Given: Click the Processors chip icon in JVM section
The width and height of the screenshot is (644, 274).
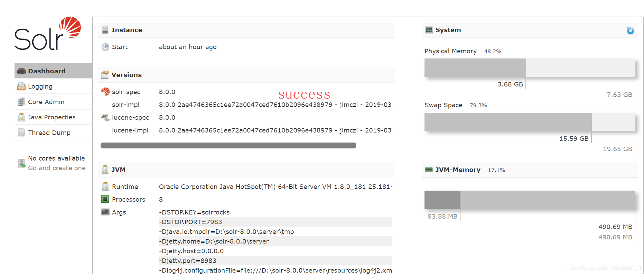Looking at the screenshot, I should pos(105,199).
